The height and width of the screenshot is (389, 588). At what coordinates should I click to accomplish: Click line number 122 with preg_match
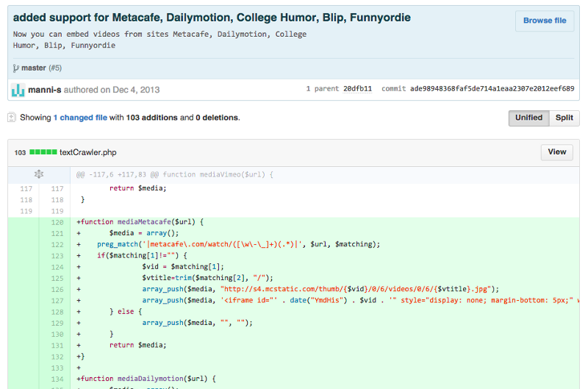coord(57,245)
